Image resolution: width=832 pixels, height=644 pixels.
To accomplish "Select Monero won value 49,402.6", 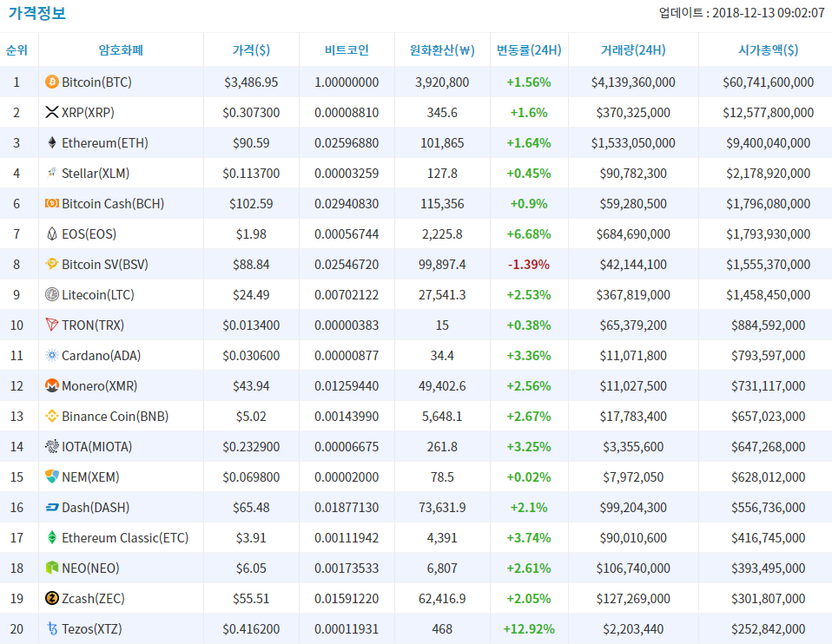I will pyautogui.click(x=442, y=385).
